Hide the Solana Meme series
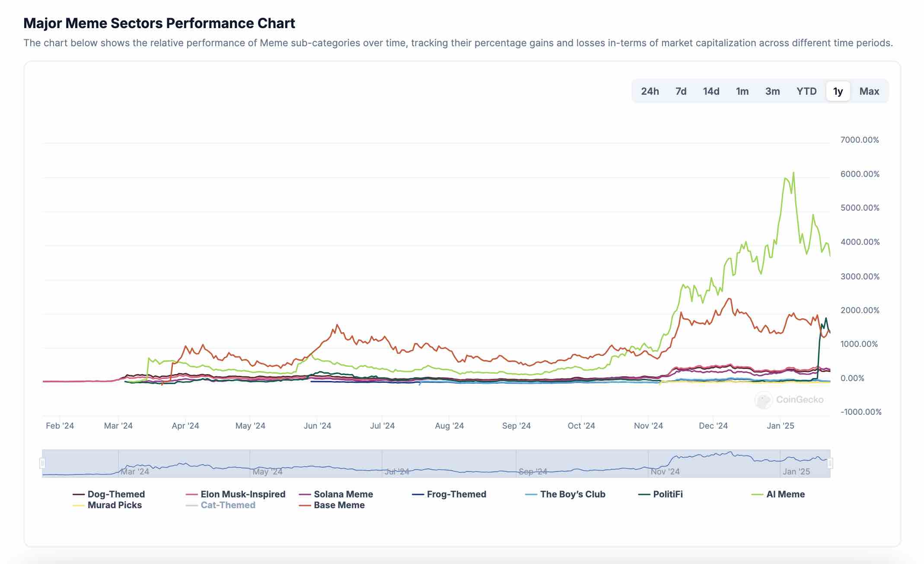The width and height of the screenshot is (924, 564). [336, 494]
